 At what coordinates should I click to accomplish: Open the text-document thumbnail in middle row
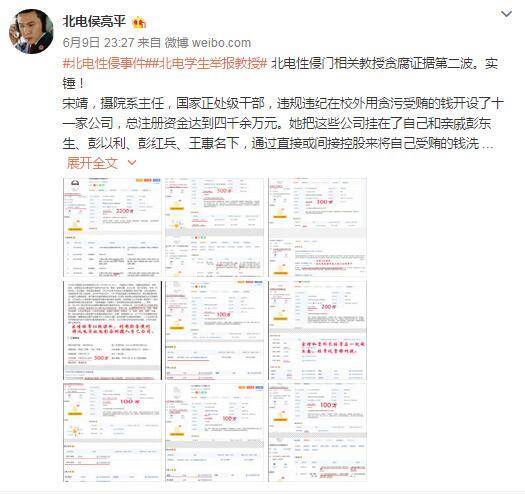(x=112, y=330)
